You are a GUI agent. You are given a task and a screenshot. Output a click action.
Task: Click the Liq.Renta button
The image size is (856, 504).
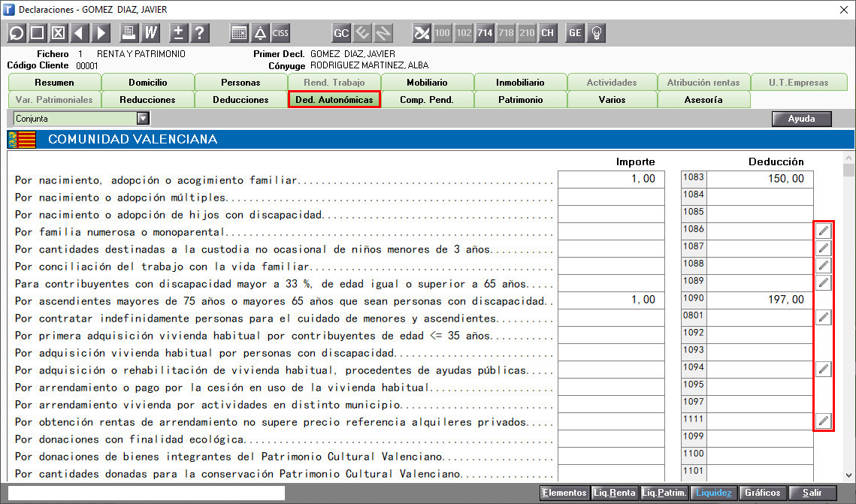coord(615,493)
